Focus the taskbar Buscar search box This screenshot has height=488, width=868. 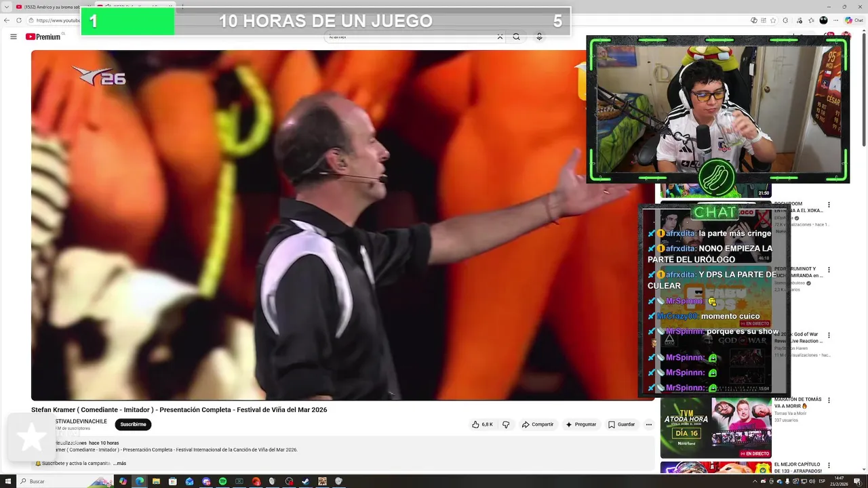(64, 481)
